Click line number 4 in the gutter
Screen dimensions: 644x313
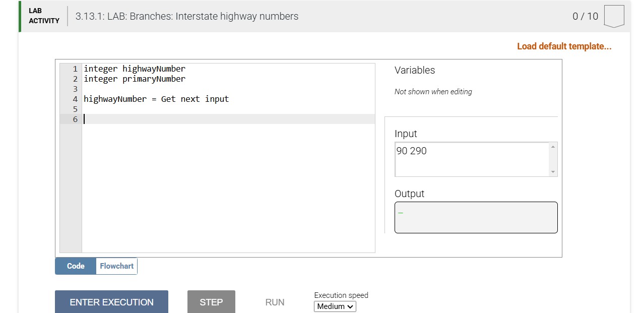coord(75,99)
